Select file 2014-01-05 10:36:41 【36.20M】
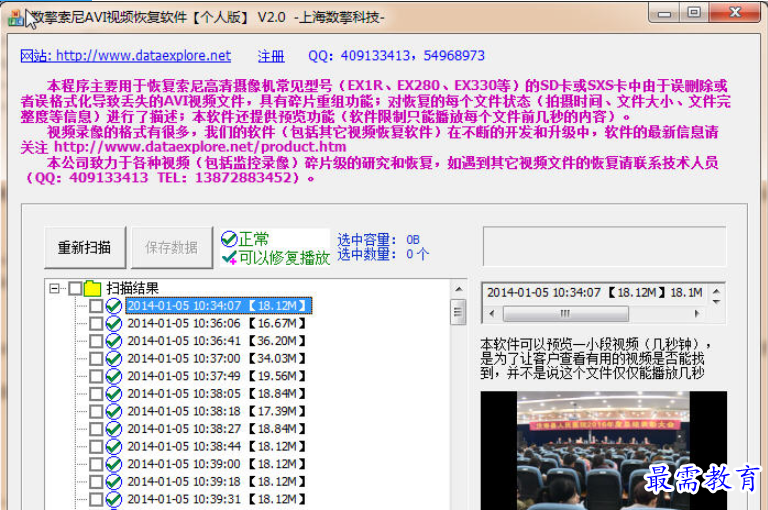Screen dimensions: 768x510 (216, 341)
